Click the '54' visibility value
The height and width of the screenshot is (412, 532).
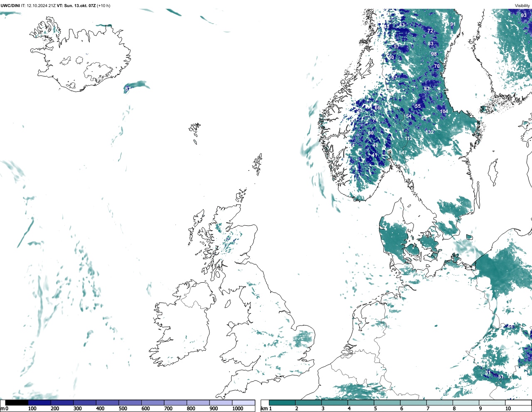[x=409, y=116]
